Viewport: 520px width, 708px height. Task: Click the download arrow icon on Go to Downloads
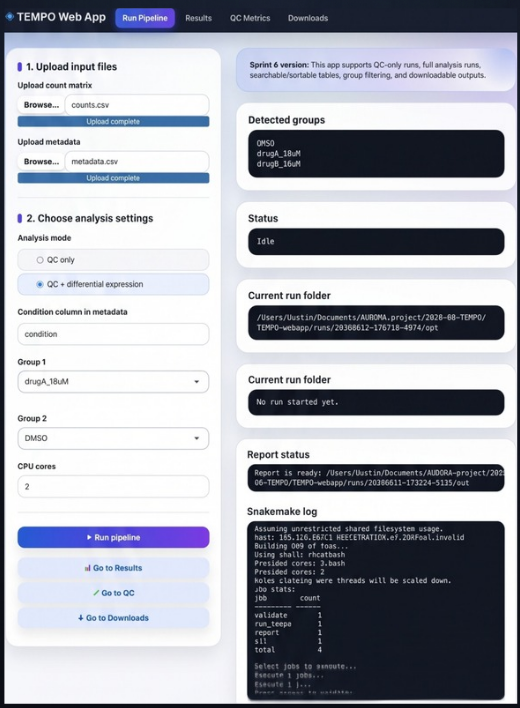pyautogui.click(x=80, y=618)
